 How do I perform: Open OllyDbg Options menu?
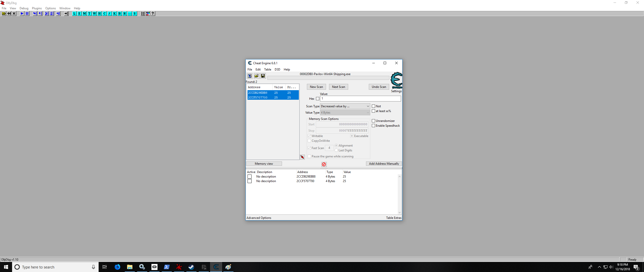(x=51, y=8)
